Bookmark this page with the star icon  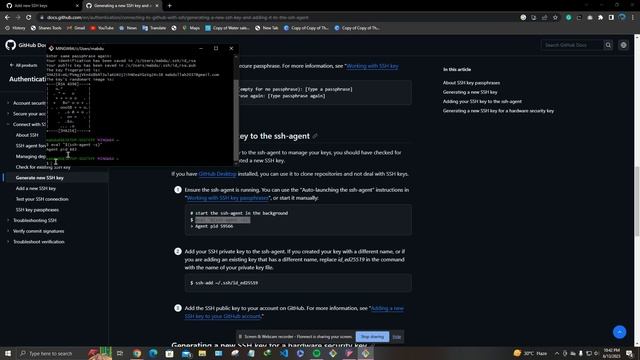tap(555, 18)
